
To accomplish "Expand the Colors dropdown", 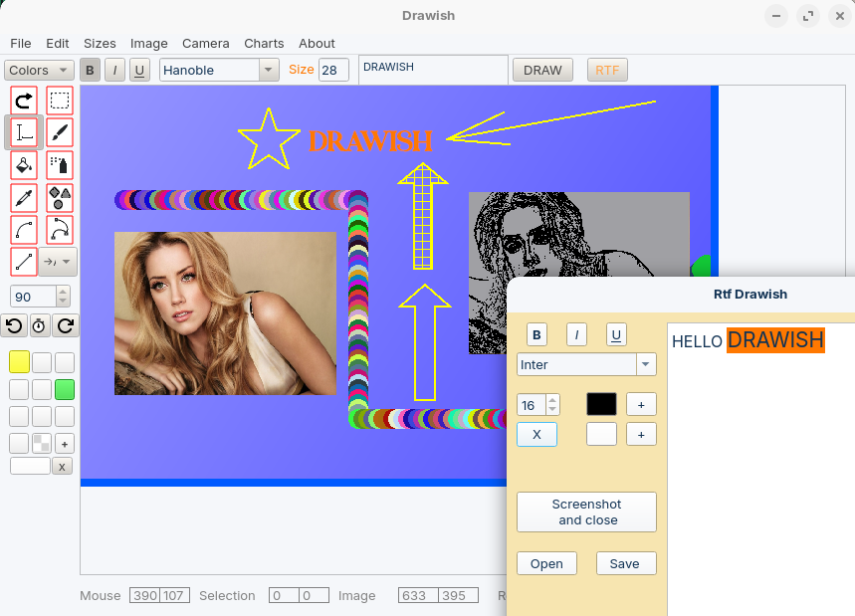I will click(x=39, y=71).
